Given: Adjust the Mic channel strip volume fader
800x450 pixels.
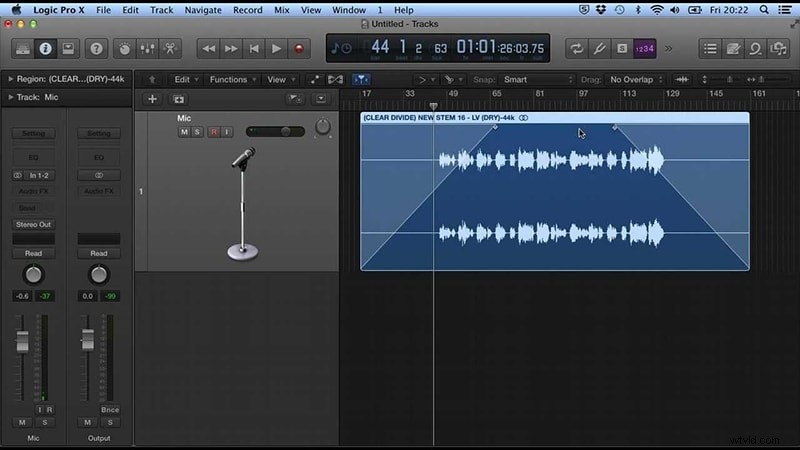Looking at the screenshot, I should click(22, 341).
